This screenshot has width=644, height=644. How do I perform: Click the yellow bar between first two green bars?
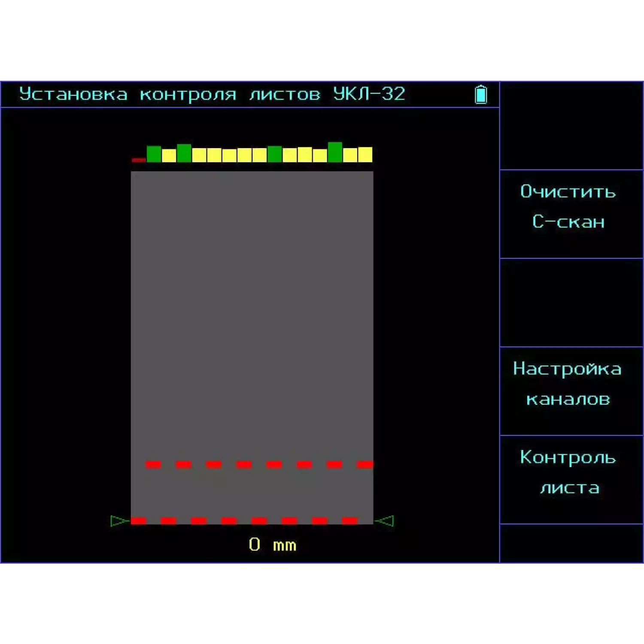[169, 155]
